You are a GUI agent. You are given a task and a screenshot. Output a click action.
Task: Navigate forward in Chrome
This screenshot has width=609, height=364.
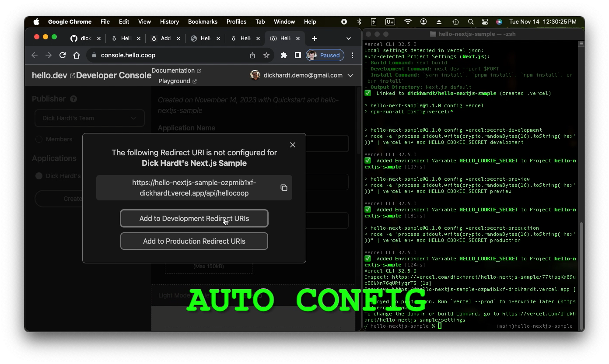pos(49,55)
